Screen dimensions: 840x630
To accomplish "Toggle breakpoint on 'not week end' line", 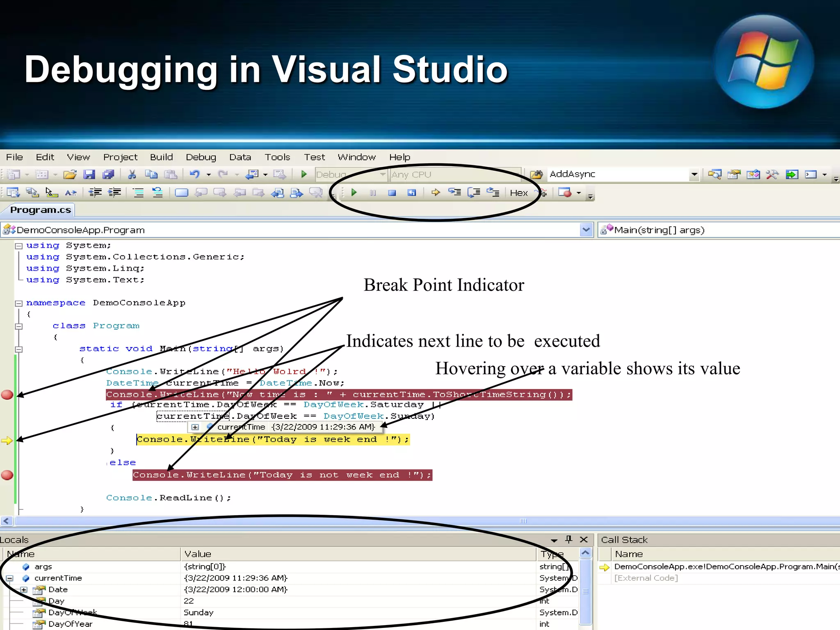I will click(x=7, y=475).
